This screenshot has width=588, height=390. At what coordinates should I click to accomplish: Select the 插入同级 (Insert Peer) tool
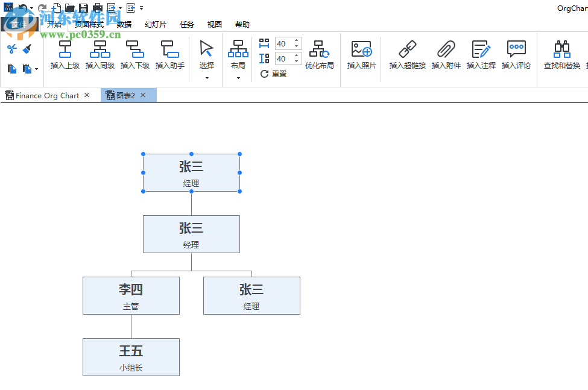[100, 54]
